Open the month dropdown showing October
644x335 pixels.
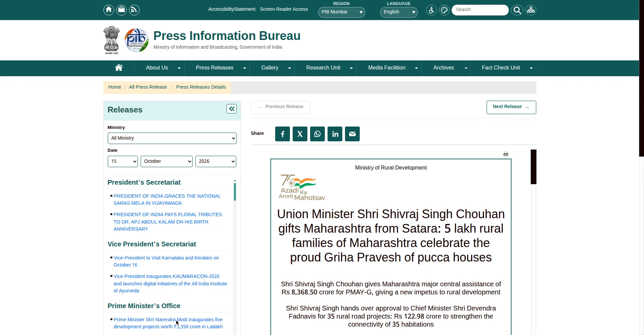[166, 161]
